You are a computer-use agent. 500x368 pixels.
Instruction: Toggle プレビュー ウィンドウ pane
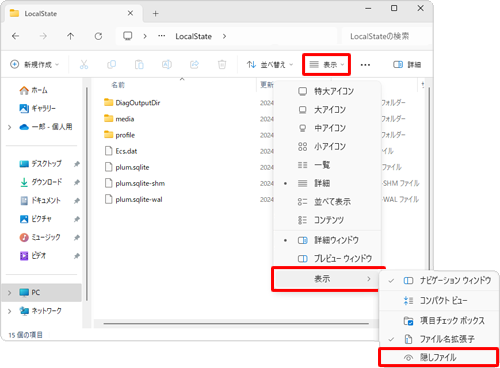(x=327, y=258)
